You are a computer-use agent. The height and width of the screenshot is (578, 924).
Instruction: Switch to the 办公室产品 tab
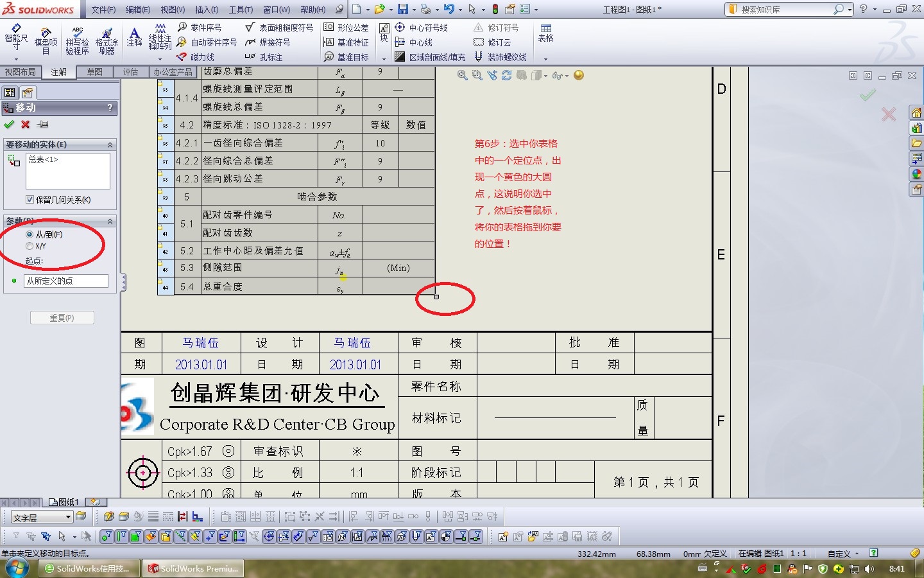coord(173,72)
